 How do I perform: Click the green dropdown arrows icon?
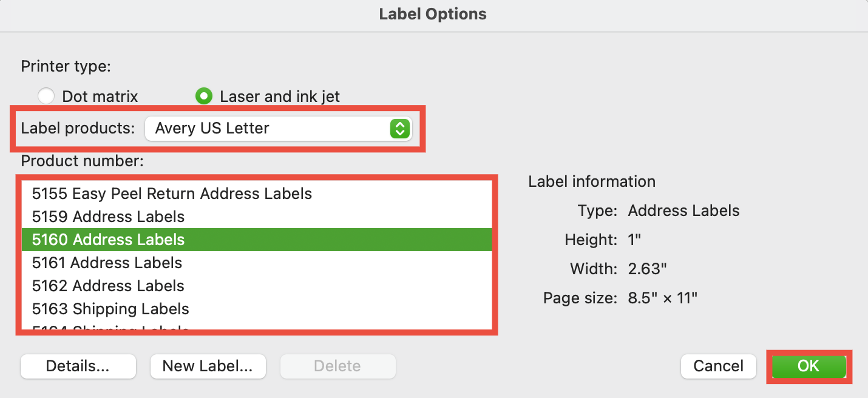[x=399, y=129]
